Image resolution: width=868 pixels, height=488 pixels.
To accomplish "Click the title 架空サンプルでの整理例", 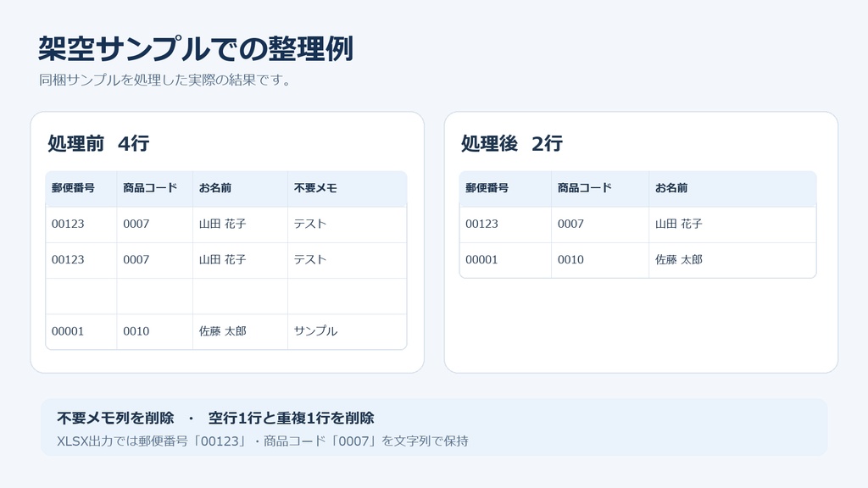I will (196, 48).
